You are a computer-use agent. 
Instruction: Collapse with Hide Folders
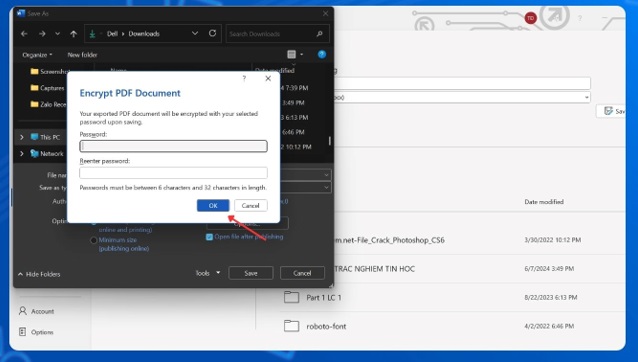[39, 274]
